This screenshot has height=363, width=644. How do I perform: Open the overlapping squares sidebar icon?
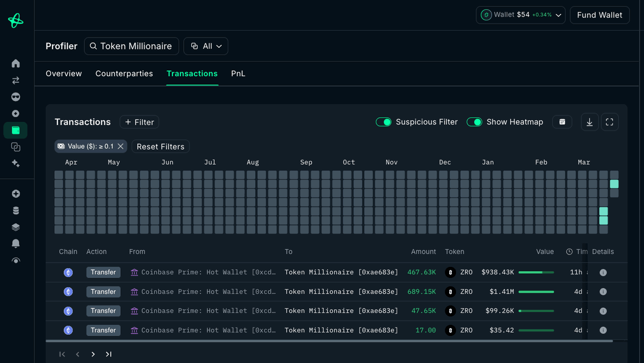point(16,147)
